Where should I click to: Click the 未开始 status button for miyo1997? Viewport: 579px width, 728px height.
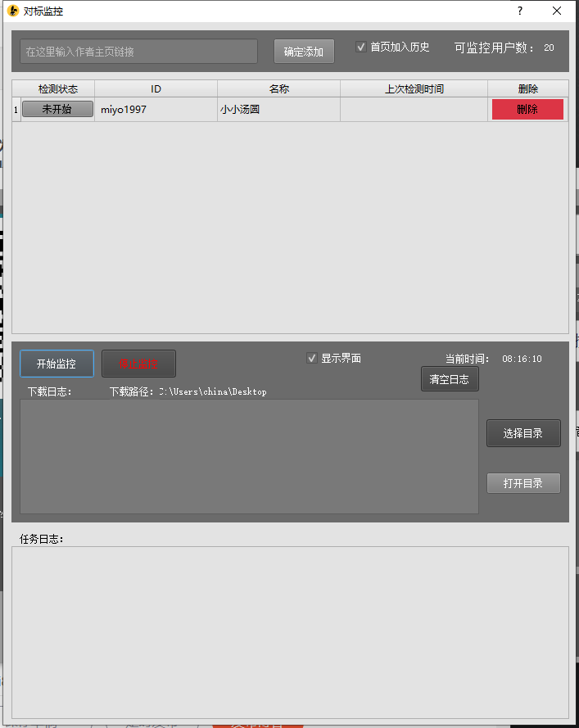point(57,110)
